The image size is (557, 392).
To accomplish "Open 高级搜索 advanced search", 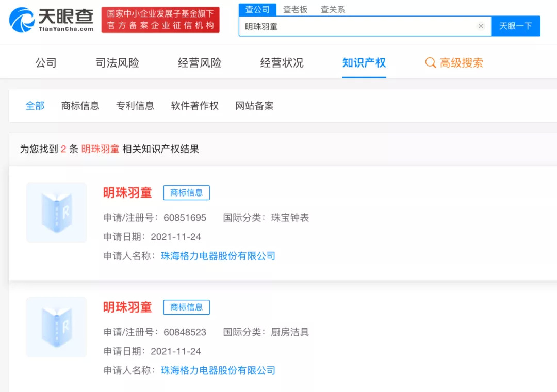I will tap(462, 63).
